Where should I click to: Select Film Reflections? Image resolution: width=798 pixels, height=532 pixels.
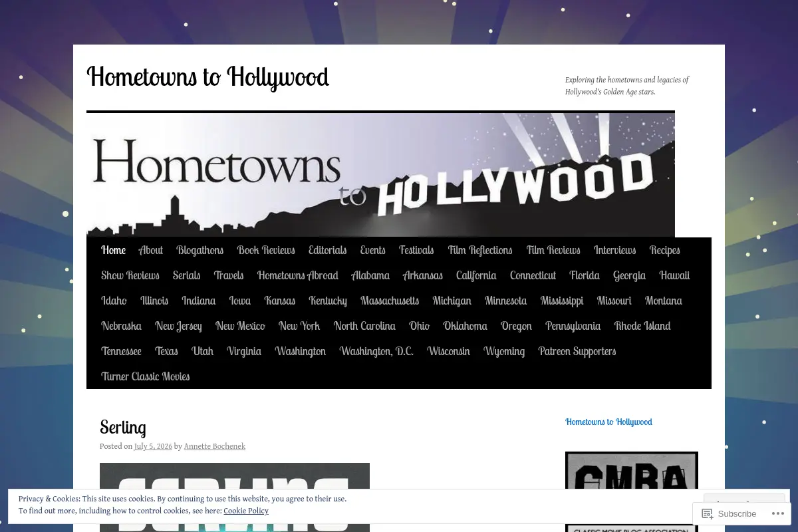[x=480, y=250]
